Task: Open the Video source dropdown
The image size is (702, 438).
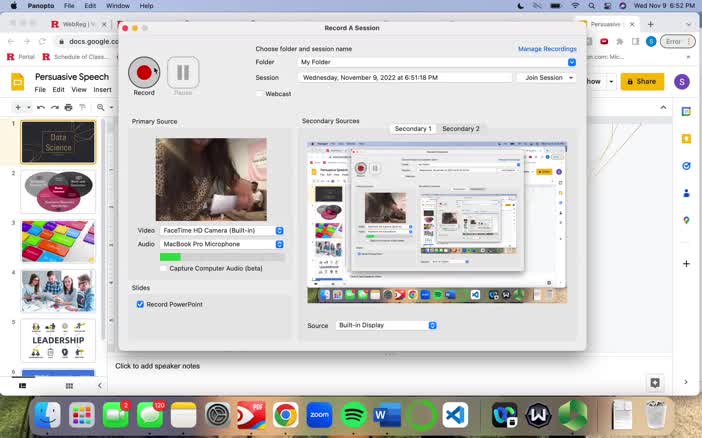Action: click(223, 230)
